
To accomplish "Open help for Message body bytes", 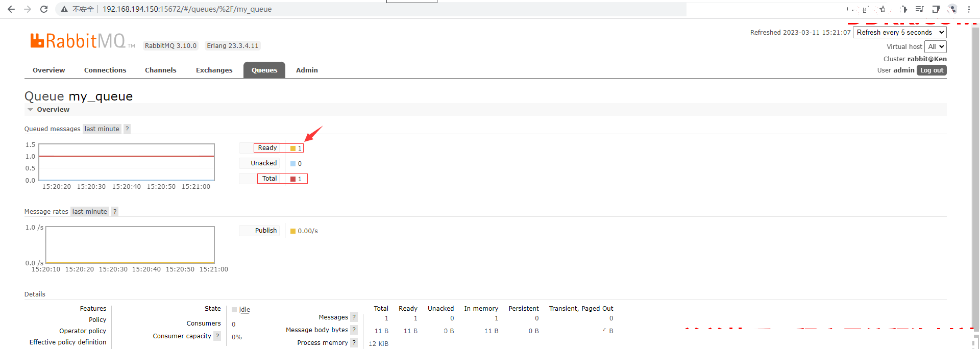I will click(x=354, y=330).
